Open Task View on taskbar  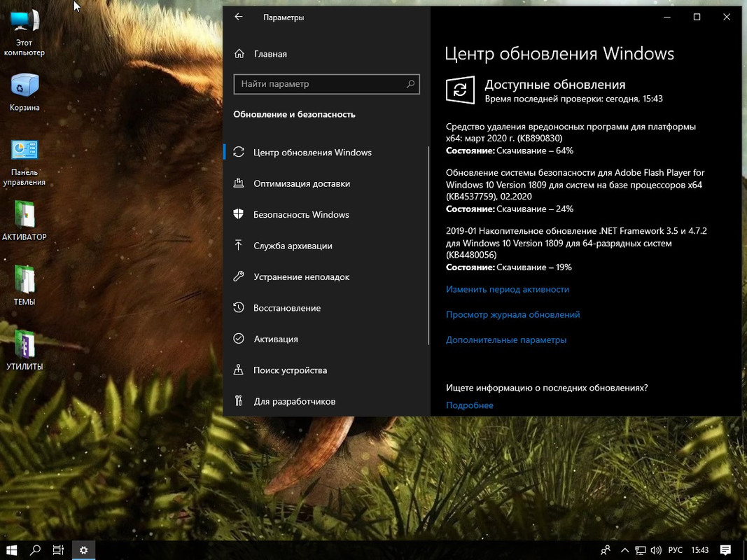[x=58, y=550]
